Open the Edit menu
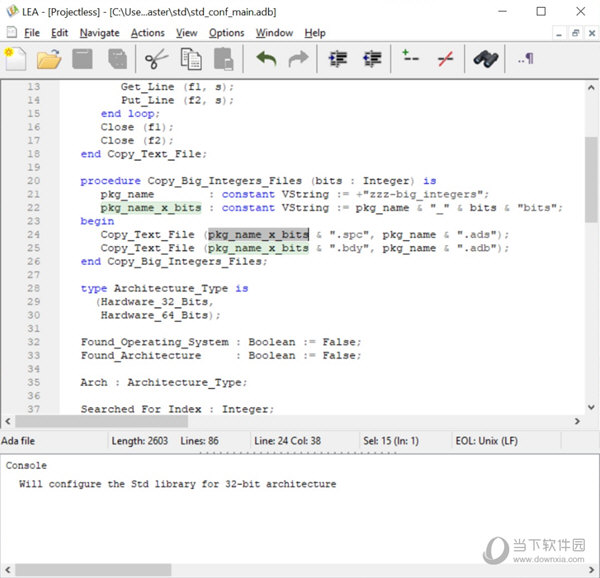Screen dimensions: 600x578 click(x=59, y=33)
